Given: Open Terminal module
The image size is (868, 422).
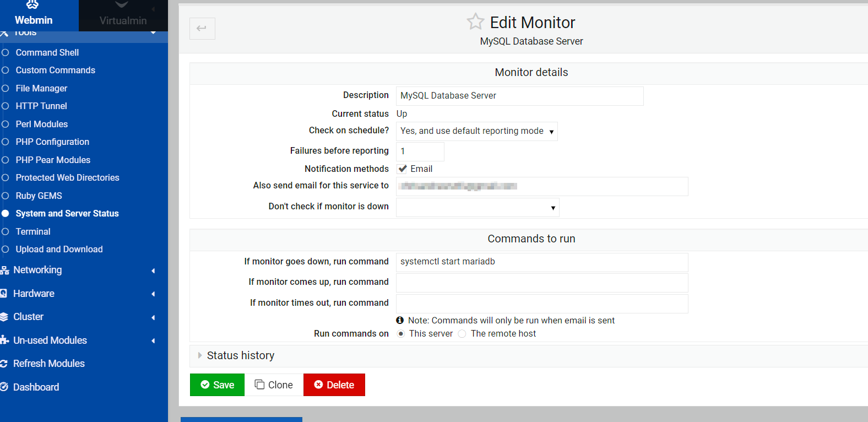Looking at the screenshot, I should pos(33,231).
